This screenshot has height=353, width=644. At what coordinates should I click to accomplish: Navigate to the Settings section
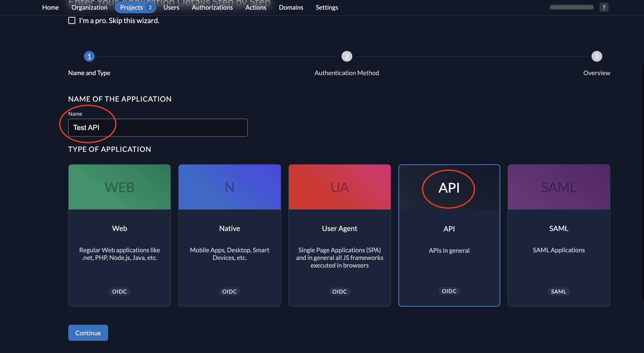coord(327,7)
